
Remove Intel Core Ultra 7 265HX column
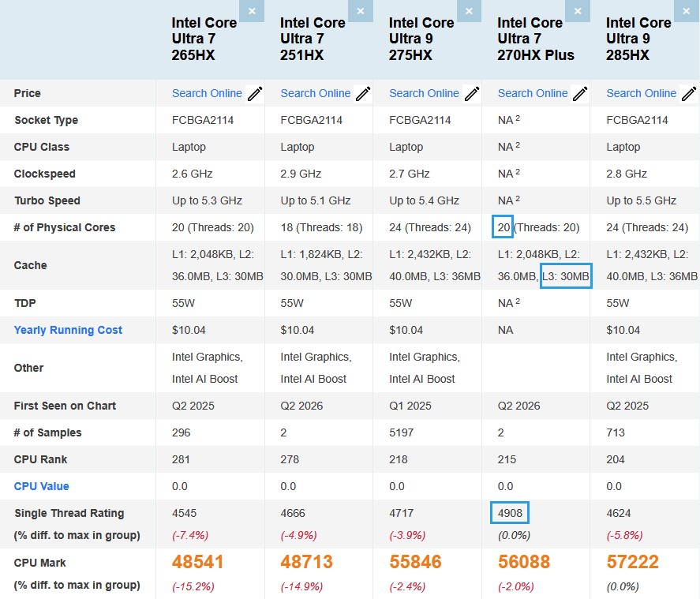[252, 11]
